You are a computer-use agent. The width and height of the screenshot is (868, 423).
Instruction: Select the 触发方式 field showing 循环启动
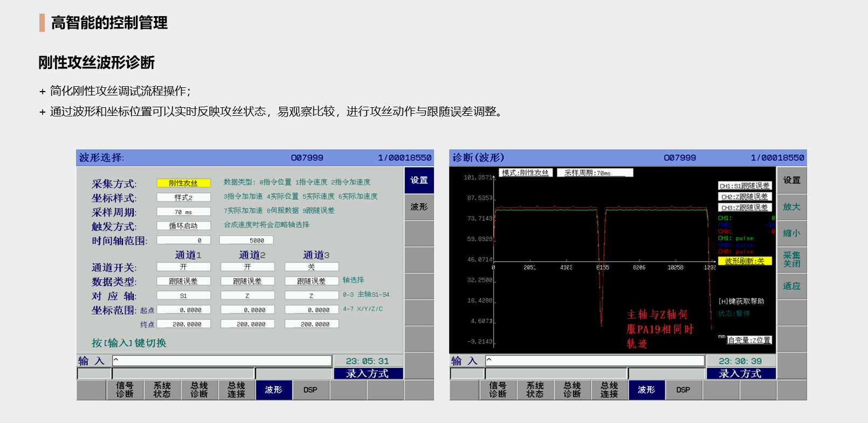click(183, 226)
